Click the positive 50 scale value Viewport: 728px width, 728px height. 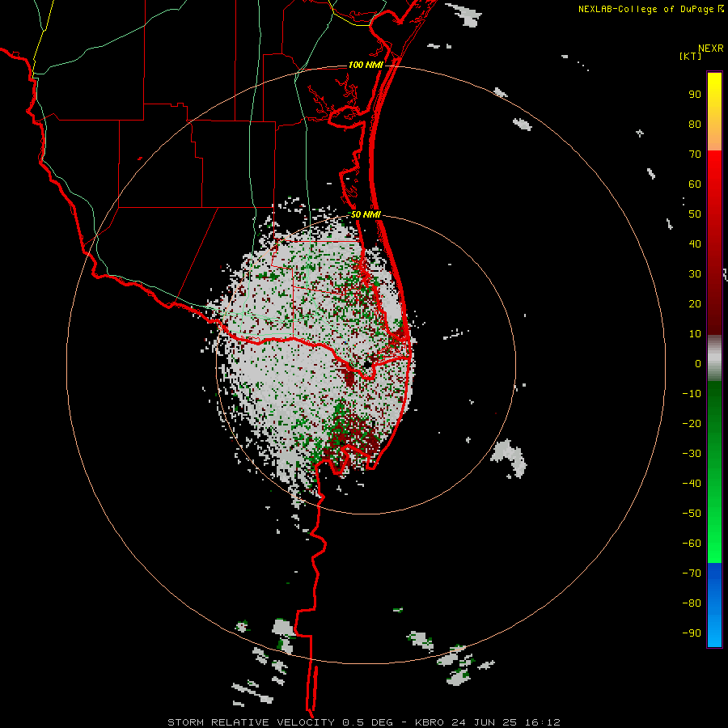(x=695, y=214)
